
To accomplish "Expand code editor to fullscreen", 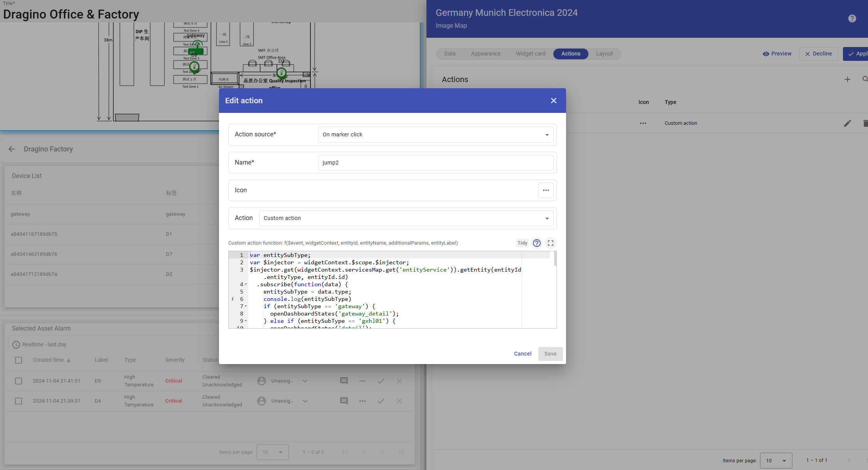I will click(x=551, y=243).
